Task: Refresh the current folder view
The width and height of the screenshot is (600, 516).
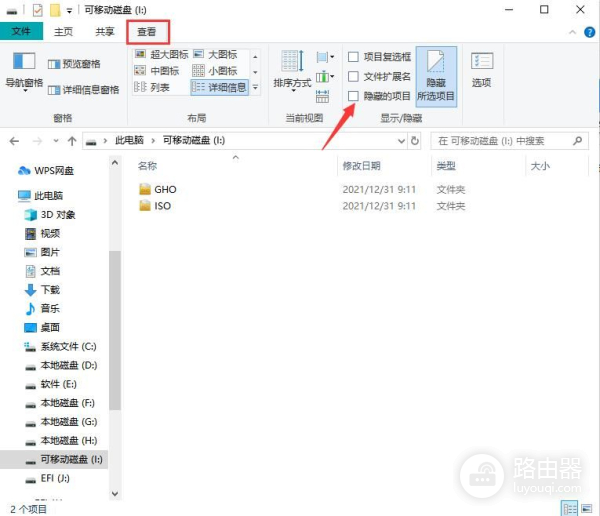Action: [414, 141]
